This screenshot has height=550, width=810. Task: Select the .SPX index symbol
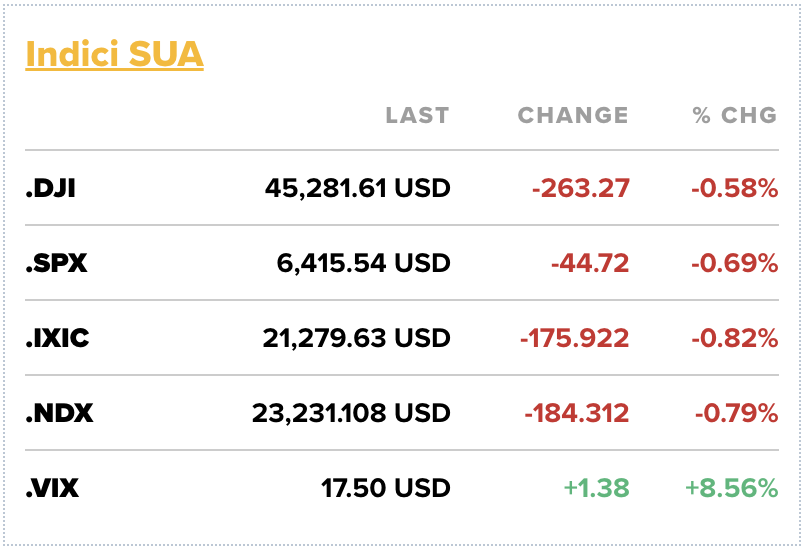click(56, 263)
